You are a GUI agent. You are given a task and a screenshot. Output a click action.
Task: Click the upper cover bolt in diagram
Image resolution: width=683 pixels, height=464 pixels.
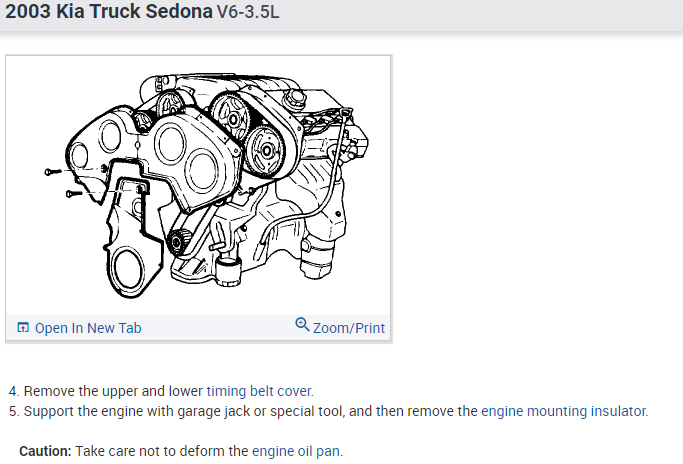pos(53,172)
